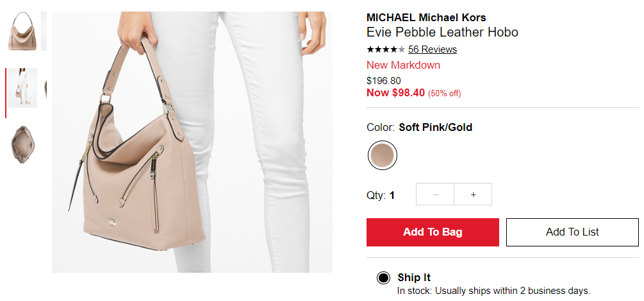Choose the Soft Pink/Gold color swatch
The width and height of the screenshot is (644, 301).
pyautogui.click(x=383, y=155)
